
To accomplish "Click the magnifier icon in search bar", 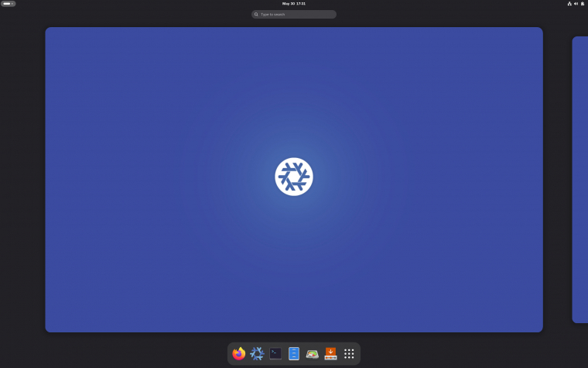I will pos(256,14).
